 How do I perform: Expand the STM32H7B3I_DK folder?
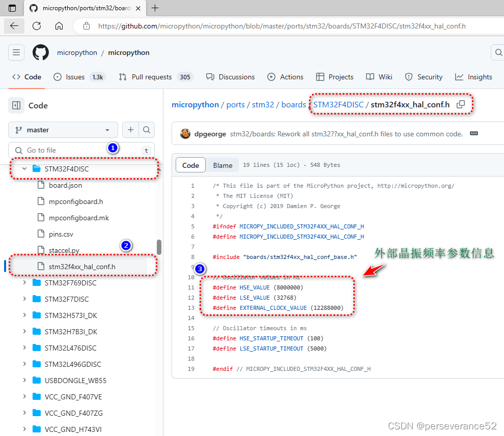pos(24,332)
